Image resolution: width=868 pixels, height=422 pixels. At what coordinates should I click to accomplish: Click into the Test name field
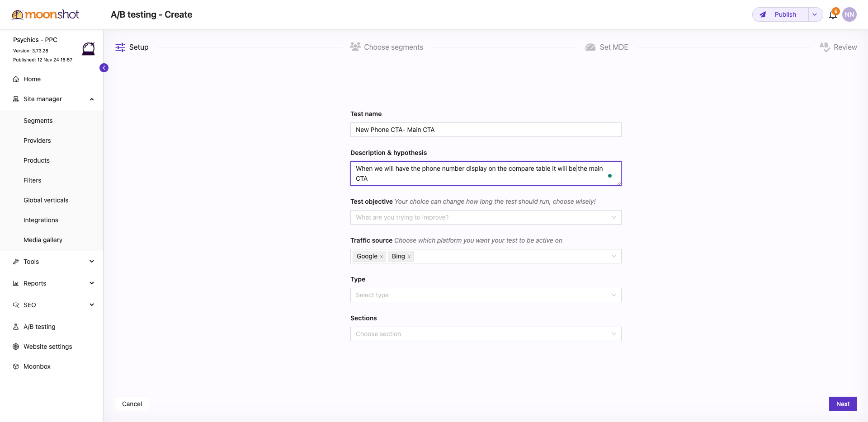coord(486,130)
